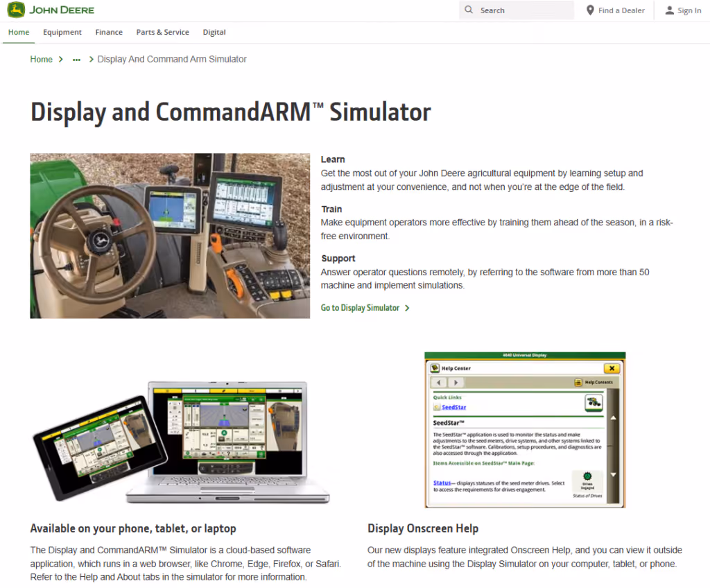The image size is (710, 588).
Task: Click the Help Center screenshot image
Action: [x=525, y=430]
